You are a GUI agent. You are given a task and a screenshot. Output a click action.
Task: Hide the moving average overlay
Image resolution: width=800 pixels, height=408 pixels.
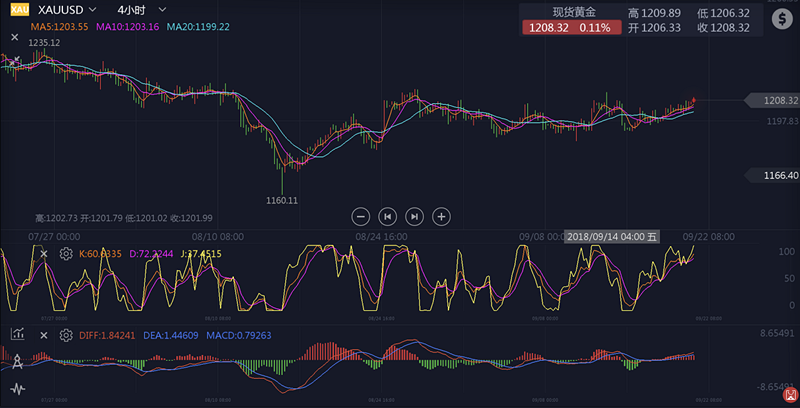(14, 37)
